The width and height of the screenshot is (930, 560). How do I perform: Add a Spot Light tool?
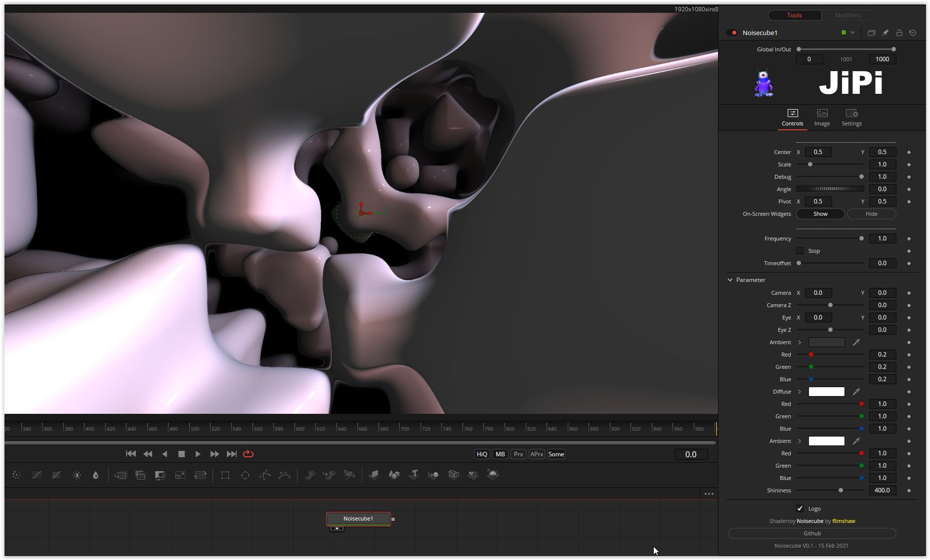tap(473, 475)
